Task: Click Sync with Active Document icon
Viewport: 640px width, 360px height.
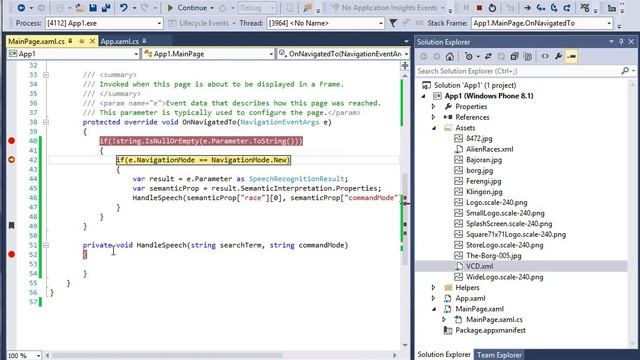Action: tap(488, 56)
